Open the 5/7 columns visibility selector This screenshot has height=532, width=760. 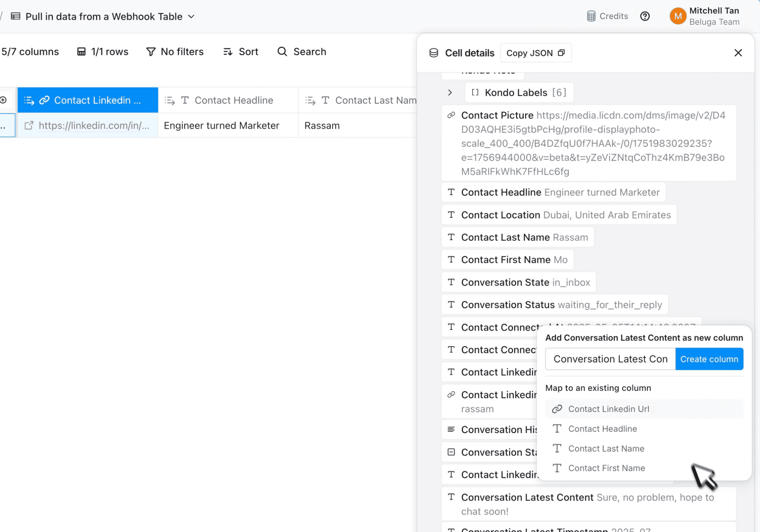pyautogui.click(x=30, y=52)
